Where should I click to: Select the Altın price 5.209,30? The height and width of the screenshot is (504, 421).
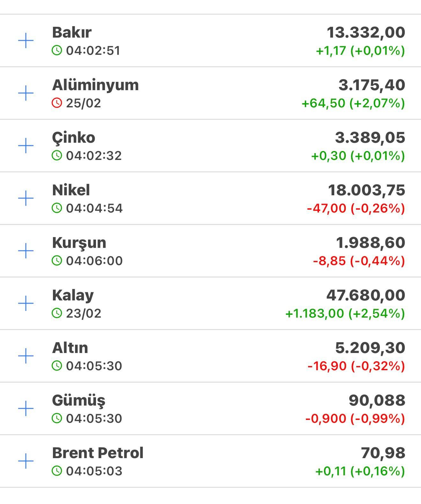coord(370,348)
